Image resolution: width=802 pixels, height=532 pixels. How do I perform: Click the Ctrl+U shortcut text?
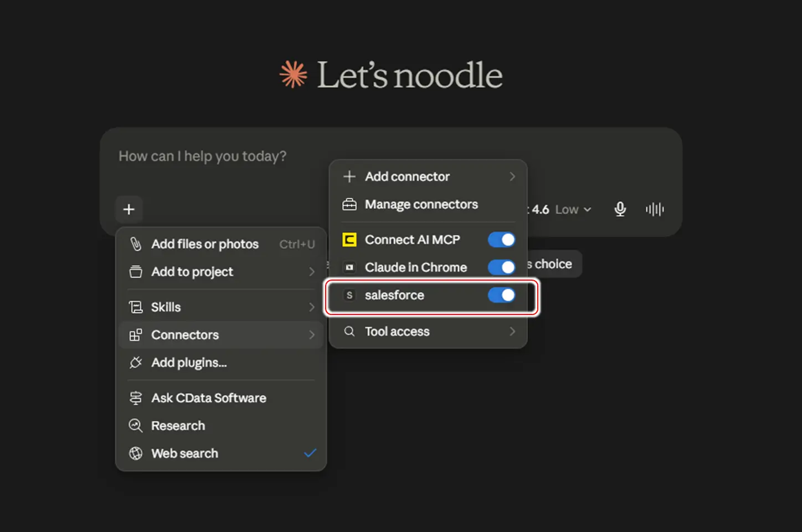[x=297, y=244]
